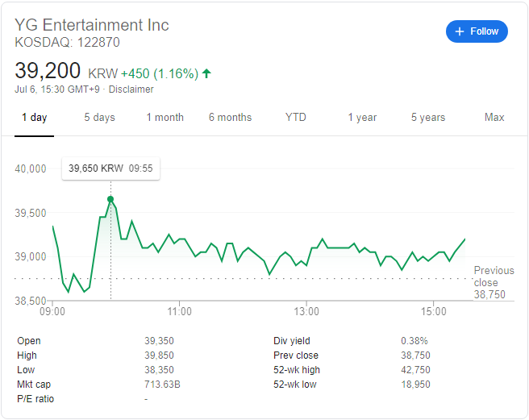The image size is (529, 420).
Task: Click the 52-wk low value 18,950
Action: pos(415,385)
